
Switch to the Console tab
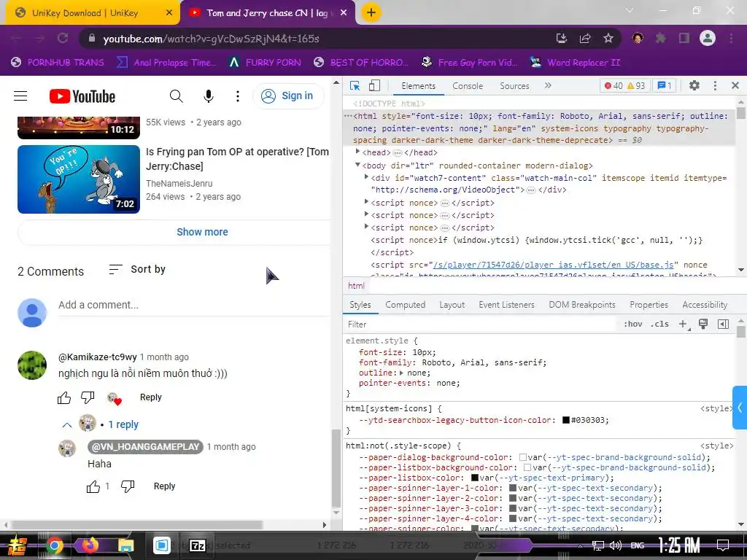(468, 86)
